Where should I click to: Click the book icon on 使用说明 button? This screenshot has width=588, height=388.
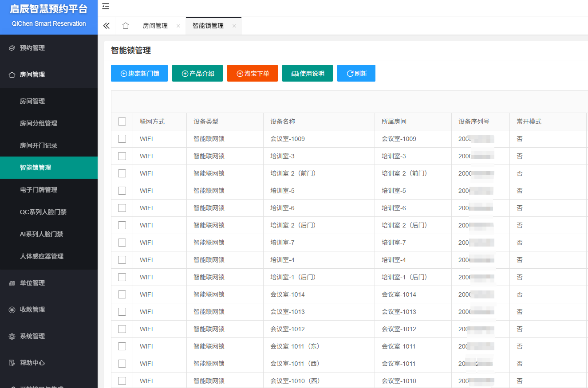295,74
